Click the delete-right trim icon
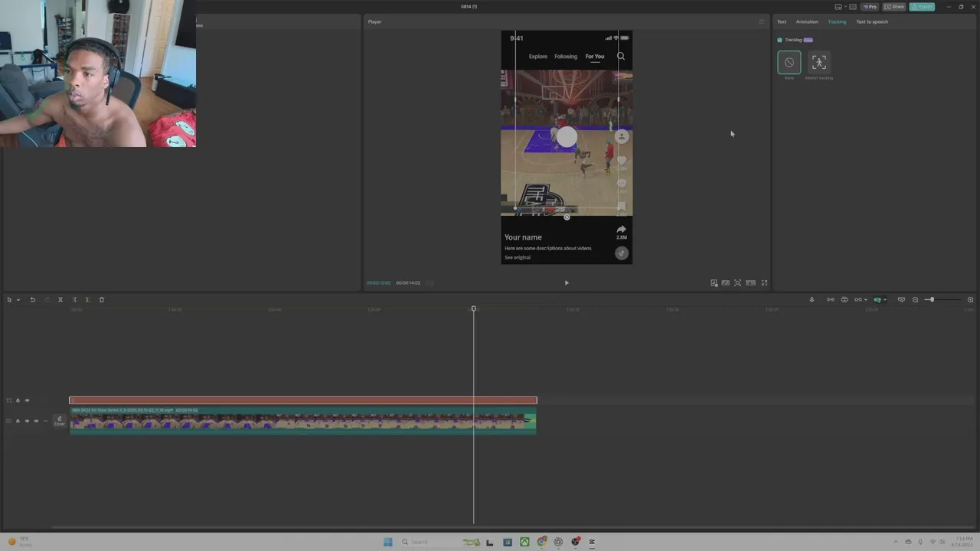Screen dimensions: 980x551 (x=87, y=300)
